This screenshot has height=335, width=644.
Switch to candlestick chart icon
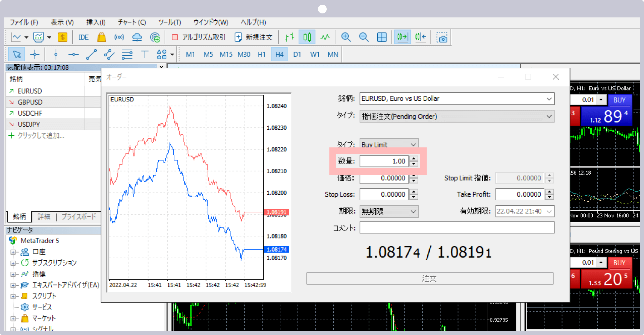coord(307,37)
